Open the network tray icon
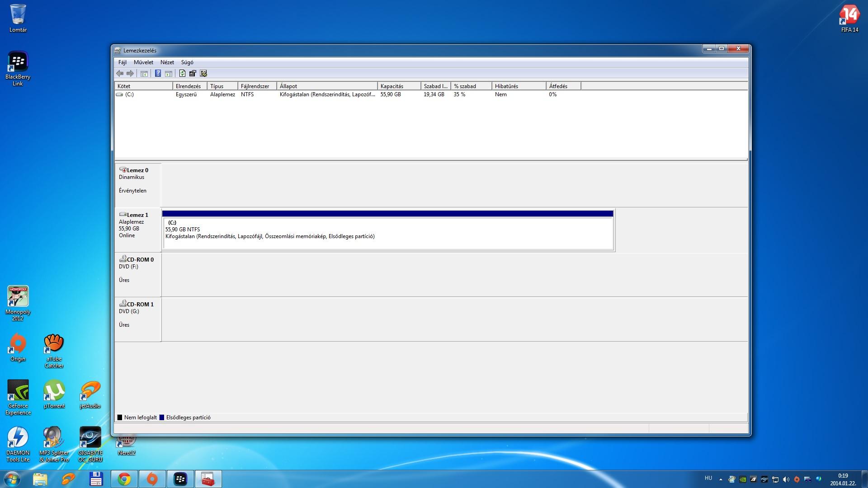The image size is (868, 488). click(x=775, y=479)
